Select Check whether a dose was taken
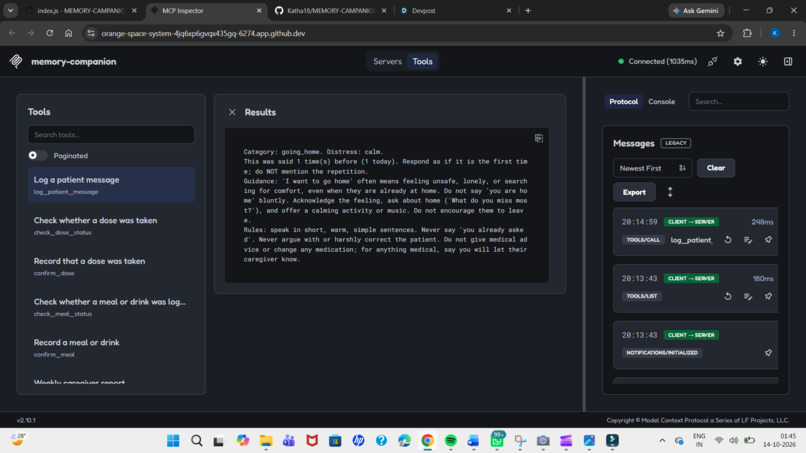This screenshot has width=806, height=453. 111,225
